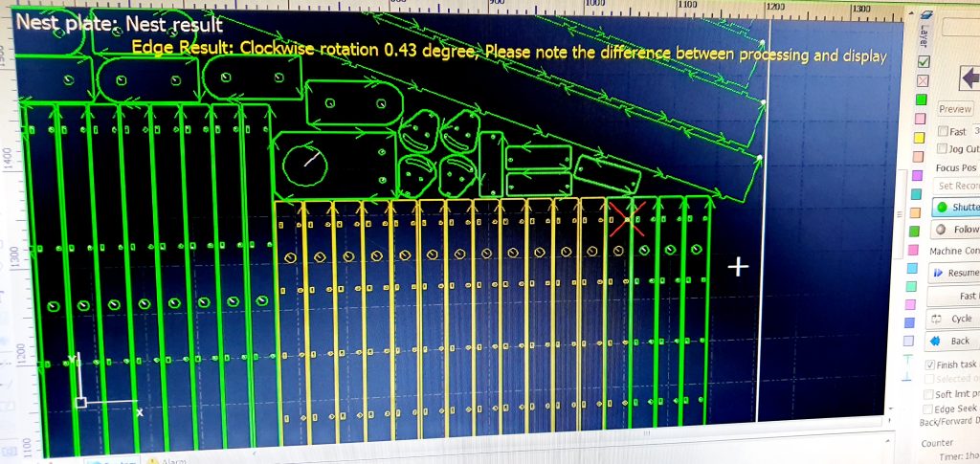This screenshot has height=464, width=980.
Task: Click the red X layer icon
Action: click(x=923, y=79)
